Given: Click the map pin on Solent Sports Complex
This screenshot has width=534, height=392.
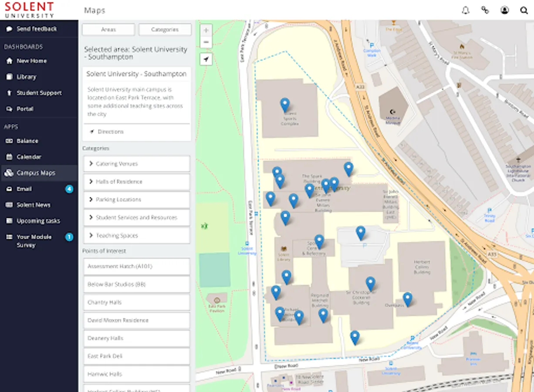Looking at the screenshot, I should [x=284, y=105].
